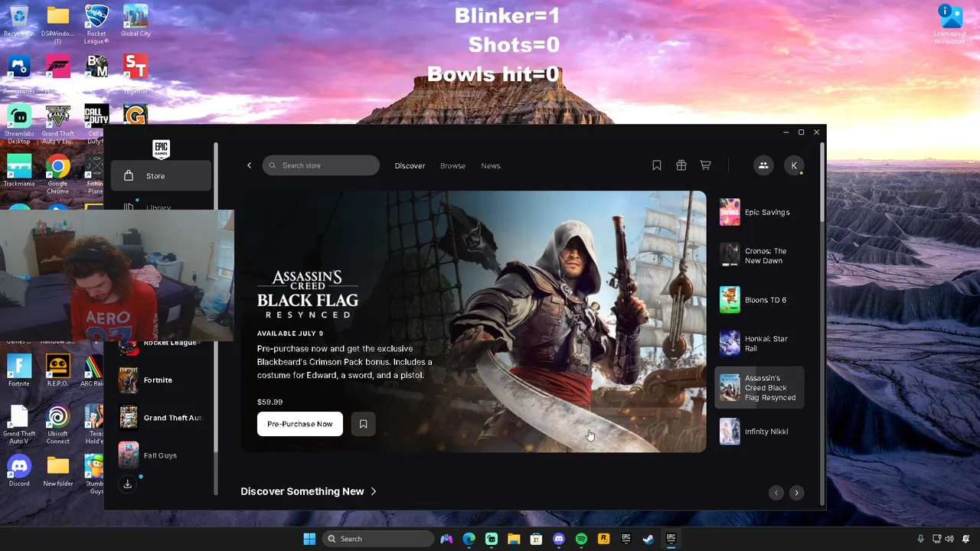Open Recycle Bin on desktop
Image resolution: width=980 pixels, height=551 pixels.
(x=19, y=21)
